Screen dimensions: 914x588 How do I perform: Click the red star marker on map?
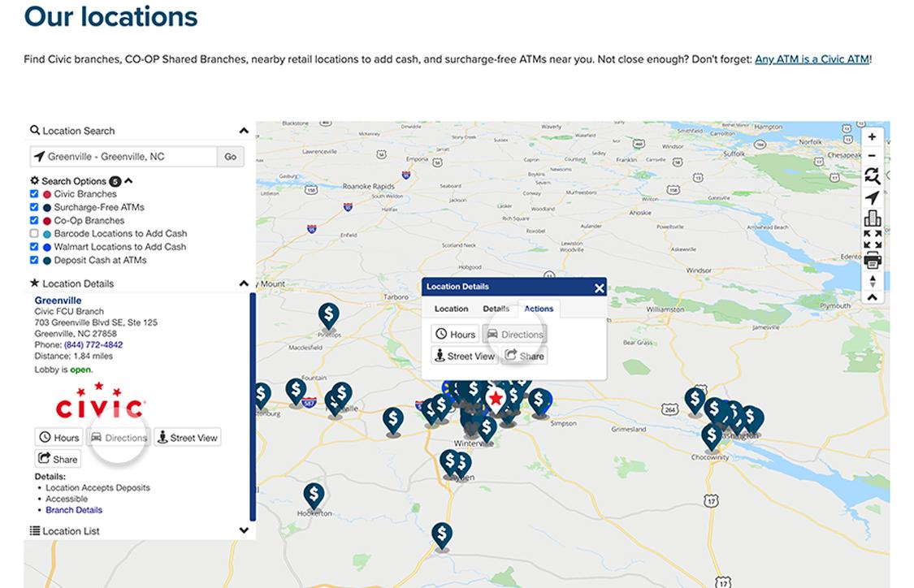pyautogui.click(x=496, y=400)
